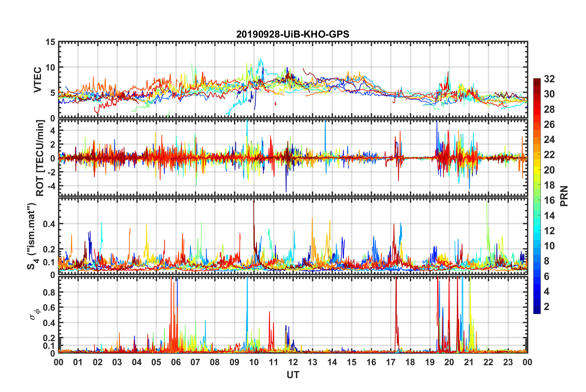Click the cyan VTEC peak near 10 UT

coord(261,59)
